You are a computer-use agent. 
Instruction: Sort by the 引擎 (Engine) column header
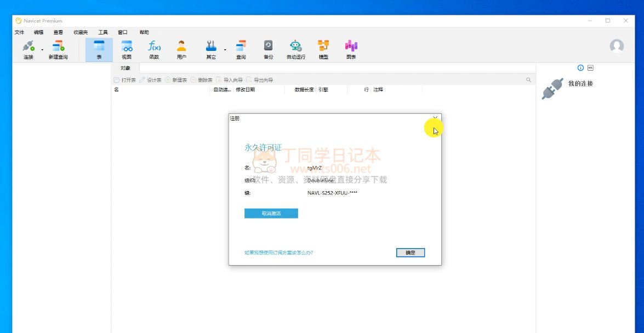click(x=332, y=89)
